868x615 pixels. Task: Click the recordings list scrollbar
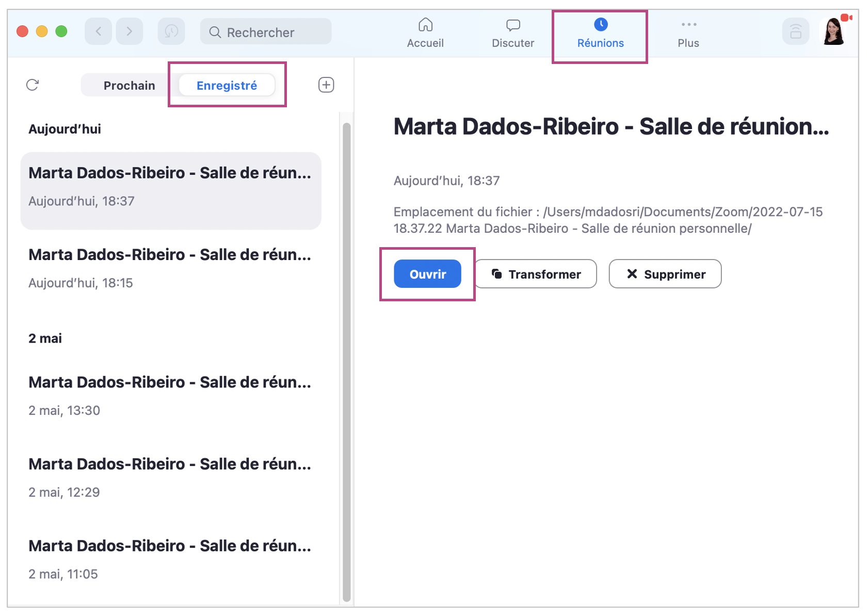[x=346, y=361]
